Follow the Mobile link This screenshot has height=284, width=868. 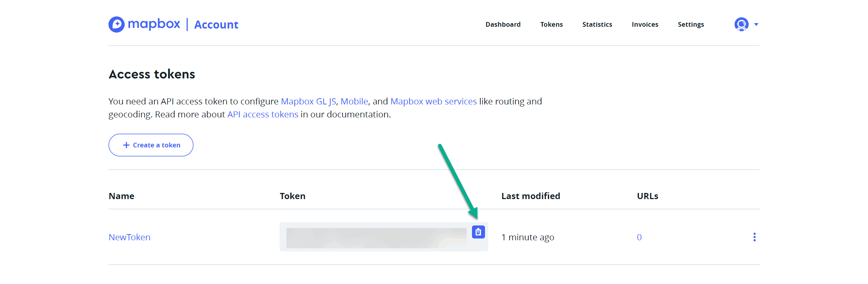[x=354, y=102]
